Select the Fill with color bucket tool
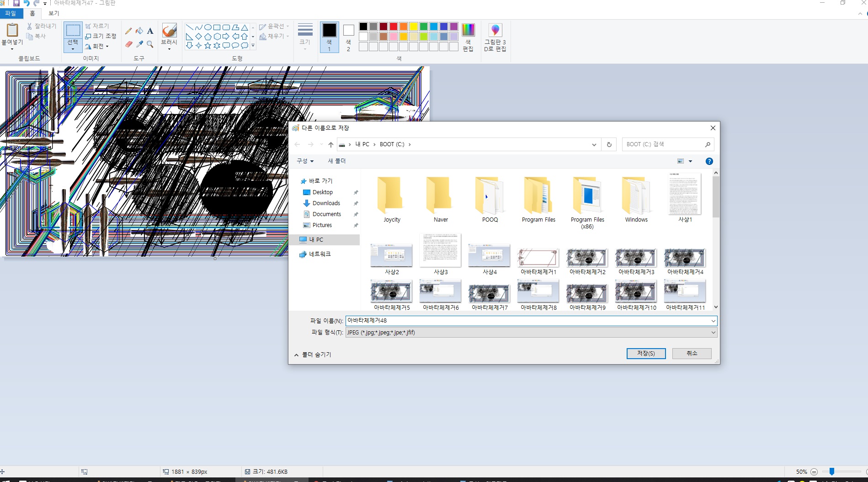 [139, 31]
